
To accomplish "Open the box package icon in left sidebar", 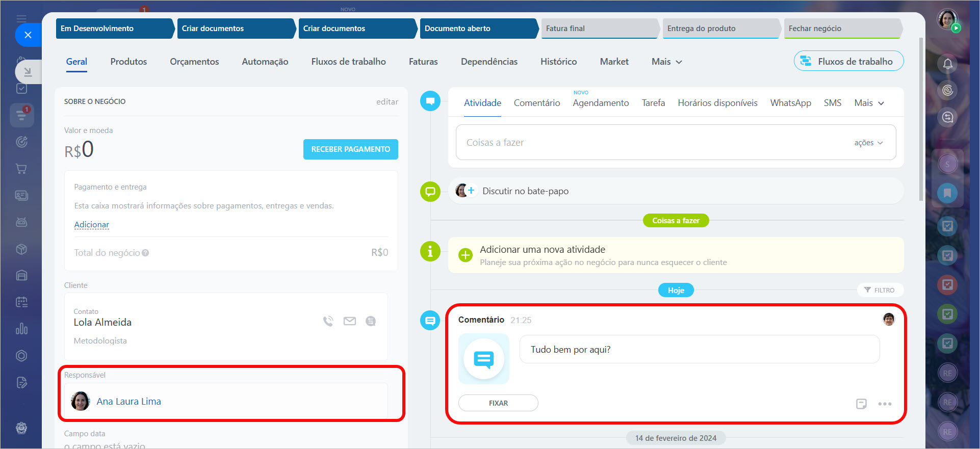I will 21,249.
